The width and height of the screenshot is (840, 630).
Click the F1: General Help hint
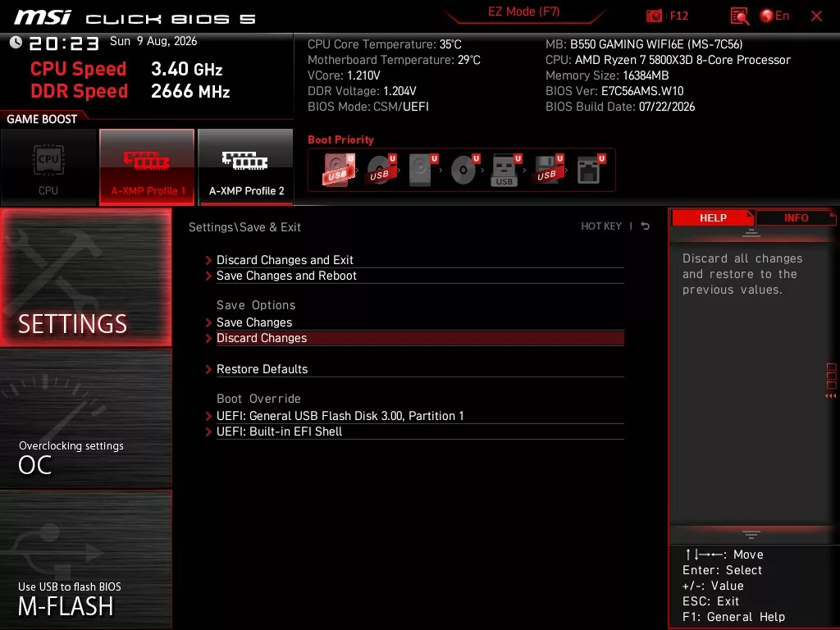tap(733, 617)
